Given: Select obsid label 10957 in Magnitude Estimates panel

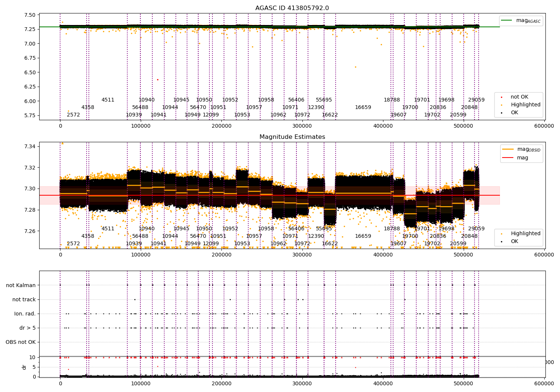Looking at the screenshot, I should tap(254, 236).
